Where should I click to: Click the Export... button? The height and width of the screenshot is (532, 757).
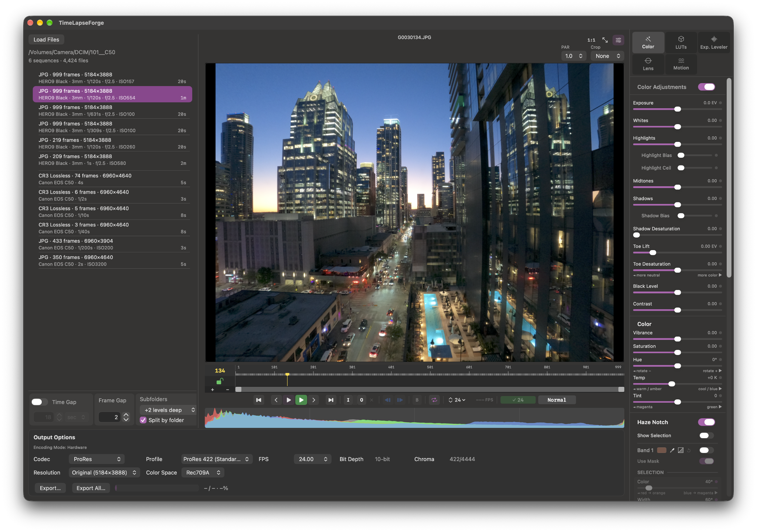point(50,488)
